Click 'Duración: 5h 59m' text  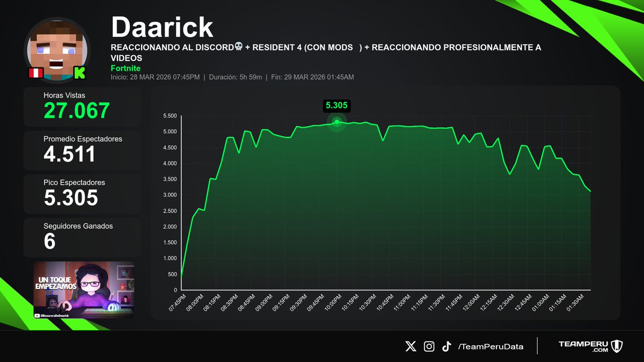pyautogui.click(x=235, y=77)
